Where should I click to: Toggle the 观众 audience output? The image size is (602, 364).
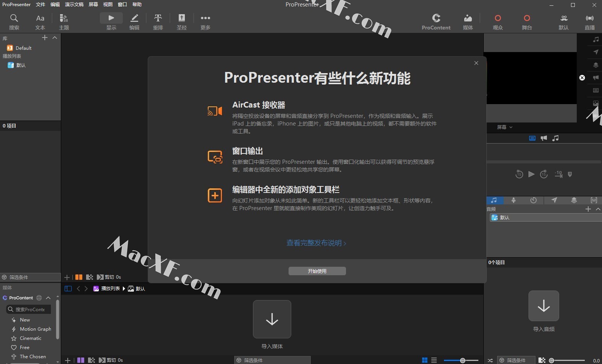[498, 22]
